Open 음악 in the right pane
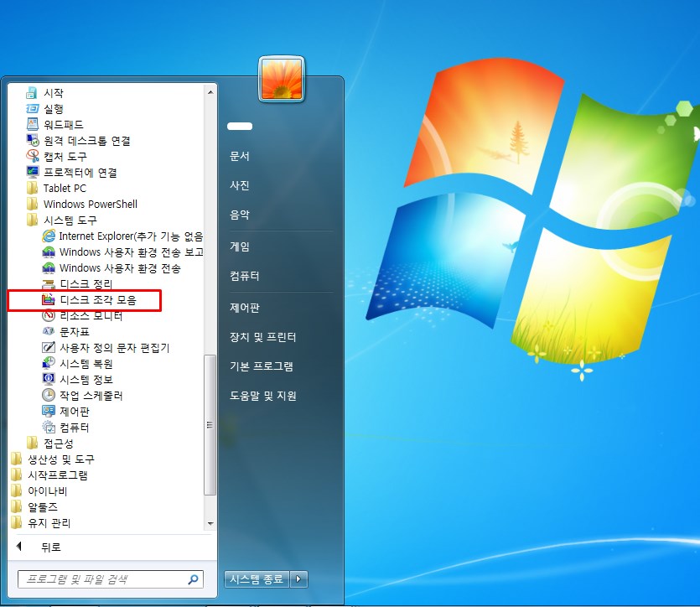 pyautogui.click(x=239, y=215)
